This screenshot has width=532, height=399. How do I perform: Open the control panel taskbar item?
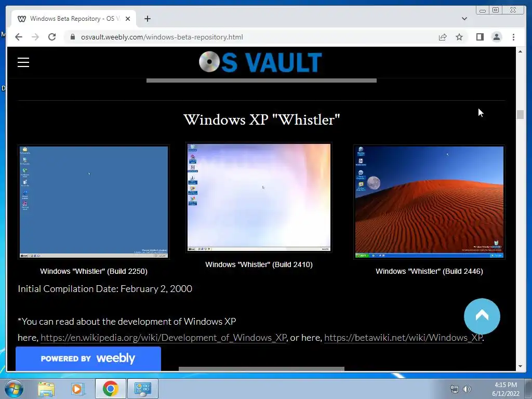pos(142,389)
